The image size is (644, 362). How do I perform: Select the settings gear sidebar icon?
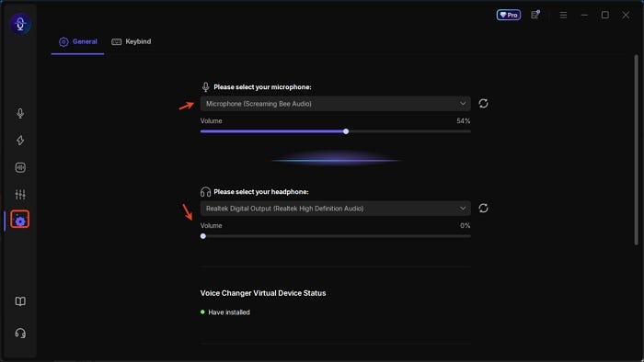(20, 220)
